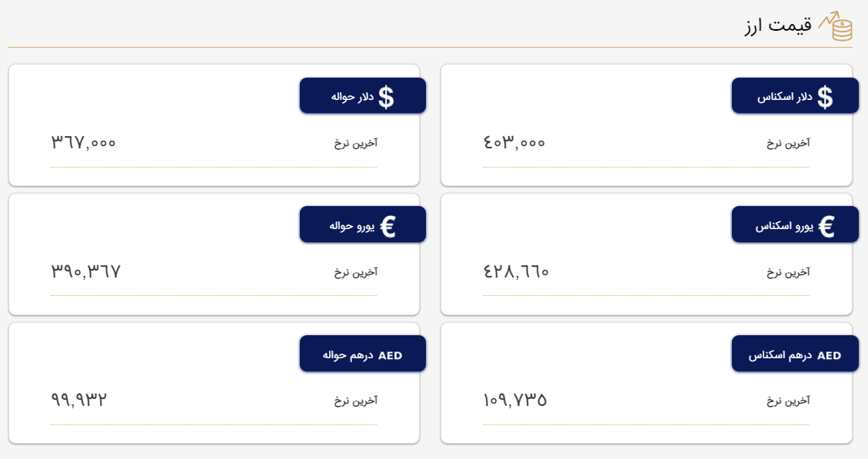Select the یورو اسکناس label
This screenshot has width=868, height=459.
click(783, 226)
